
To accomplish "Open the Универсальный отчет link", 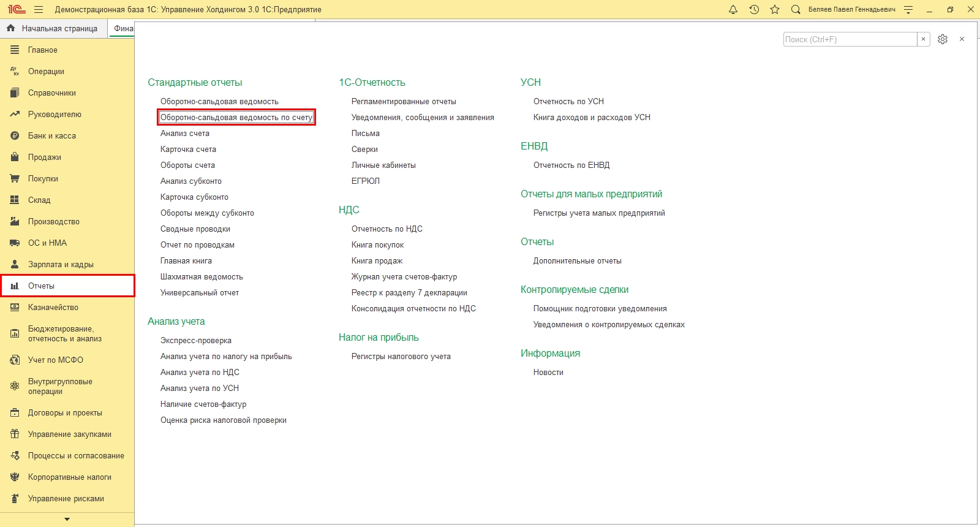I will [200, 292].
